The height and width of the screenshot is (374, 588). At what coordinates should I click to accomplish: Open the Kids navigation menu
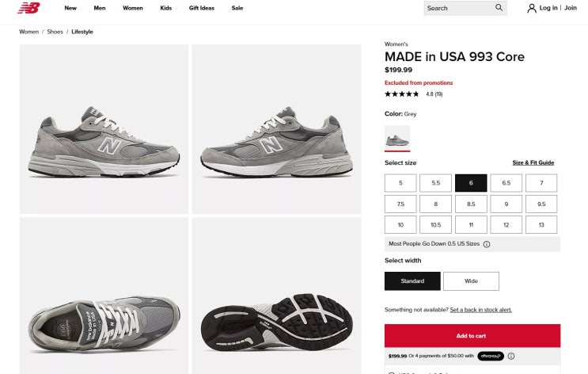point(165,8)
